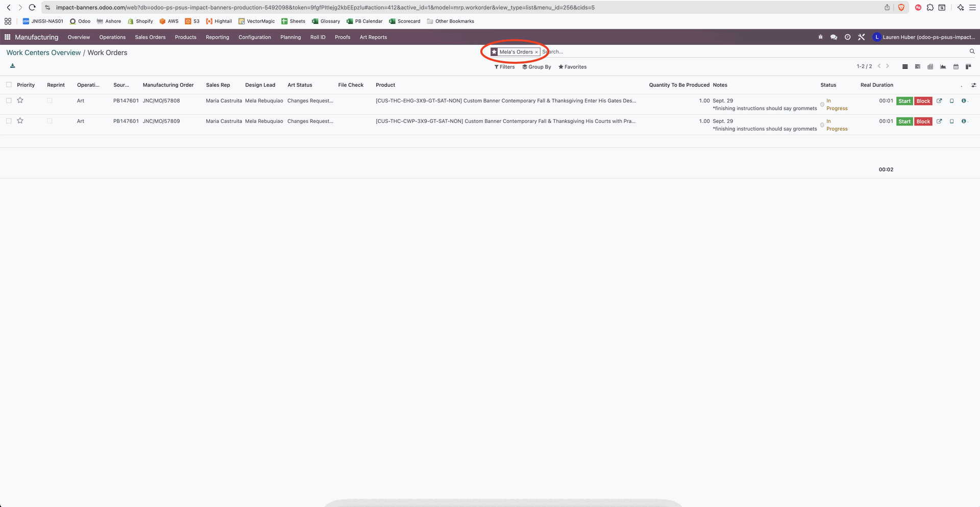Viewport: 980px width, 507px height.
Task: Switch to pivot table view
Action: coord(930,67)
